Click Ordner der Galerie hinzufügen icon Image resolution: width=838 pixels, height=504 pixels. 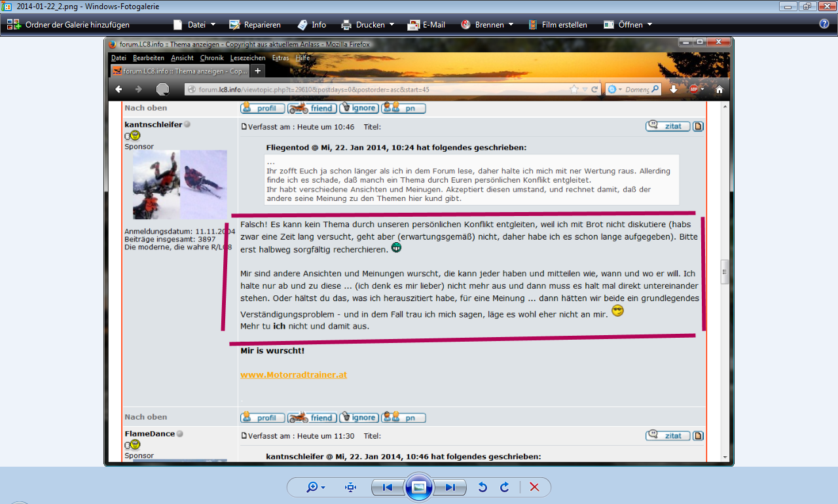coord(13,25)
